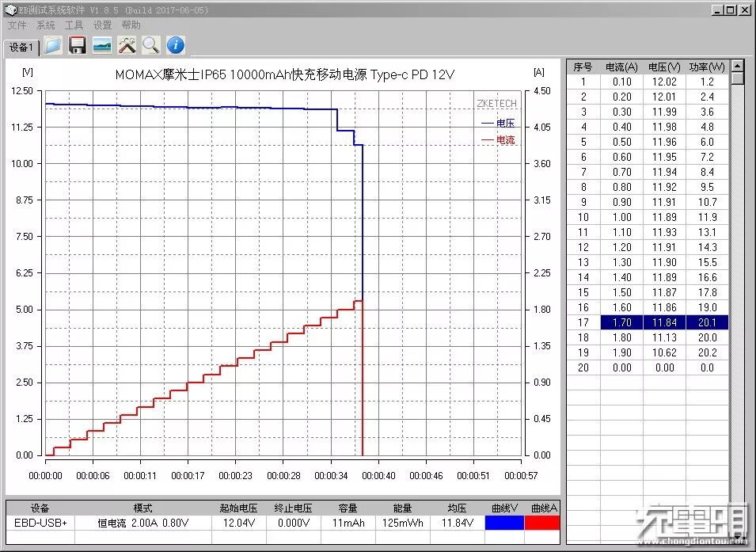Click the 11.84V average voltage value

(x=457, y=523)
